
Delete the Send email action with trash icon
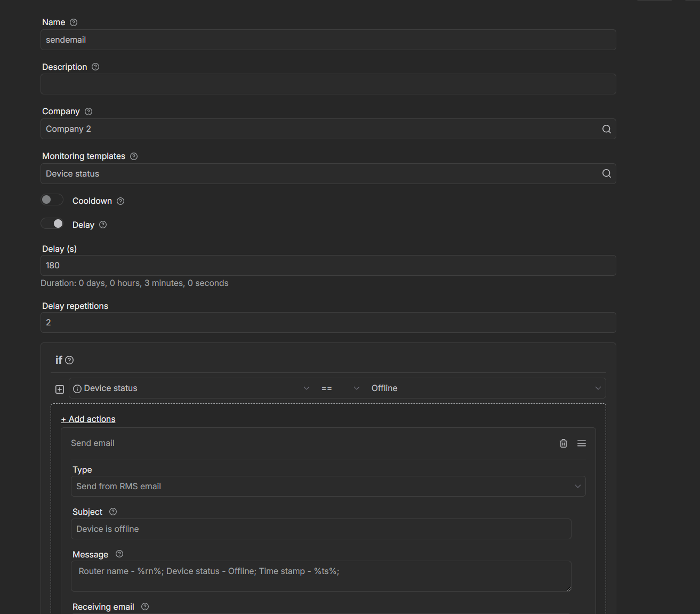click(564, 443)
